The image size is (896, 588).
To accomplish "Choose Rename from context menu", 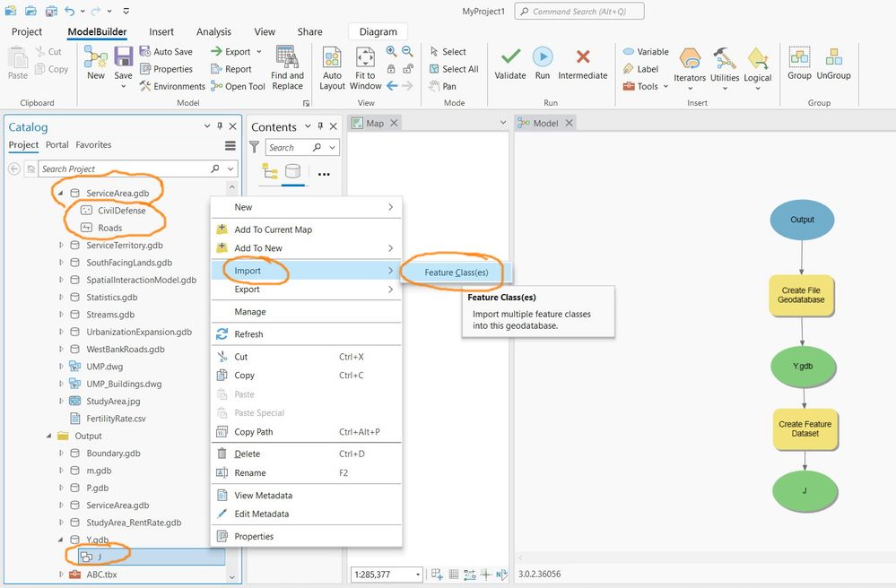I will 306,472.
